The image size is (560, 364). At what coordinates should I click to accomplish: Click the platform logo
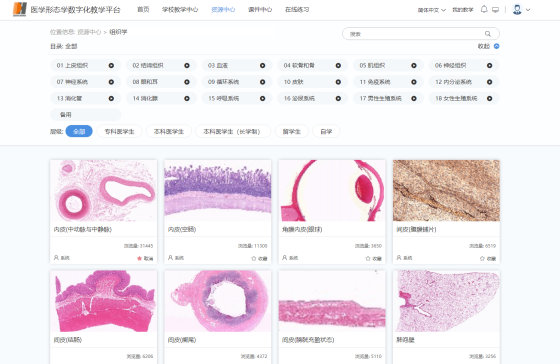click(20, 9)
